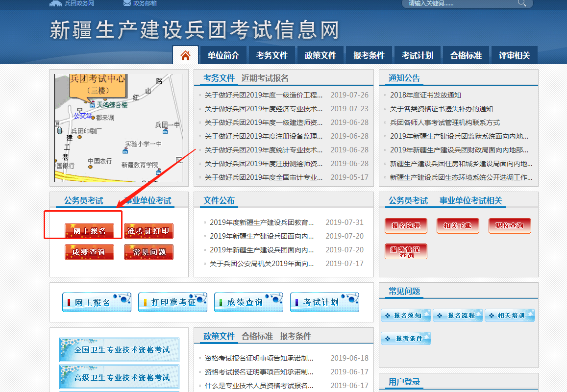The image size is (567, 392).
Task: Switch to the 事业单位考试相关 tab
Action: (471, 201)
